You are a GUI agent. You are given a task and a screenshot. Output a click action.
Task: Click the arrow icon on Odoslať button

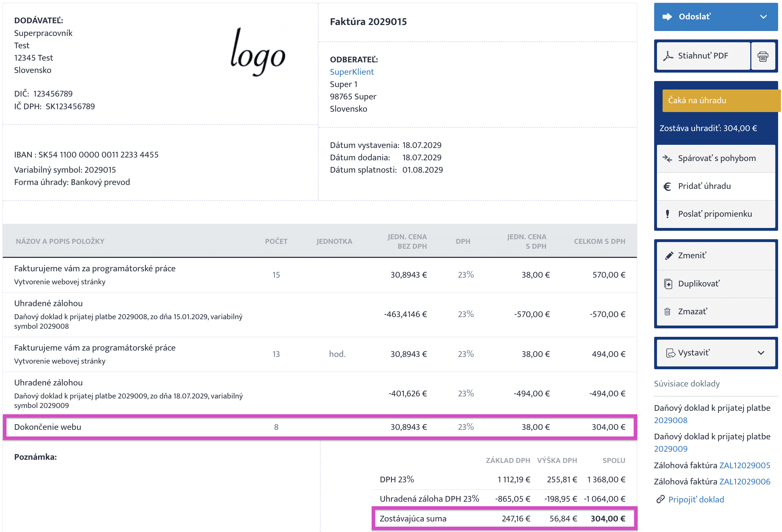tap(667, 17)
